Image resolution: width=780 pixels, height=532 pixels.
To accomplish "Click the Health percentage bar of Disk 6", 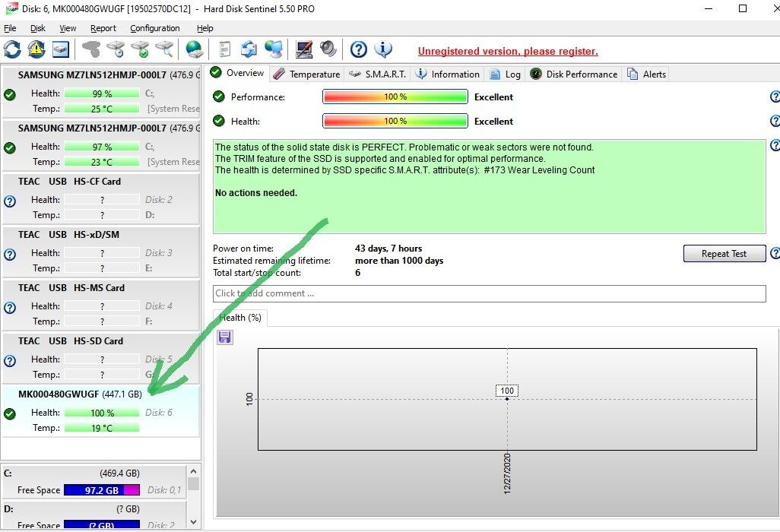I will click(x=102, y=413).
